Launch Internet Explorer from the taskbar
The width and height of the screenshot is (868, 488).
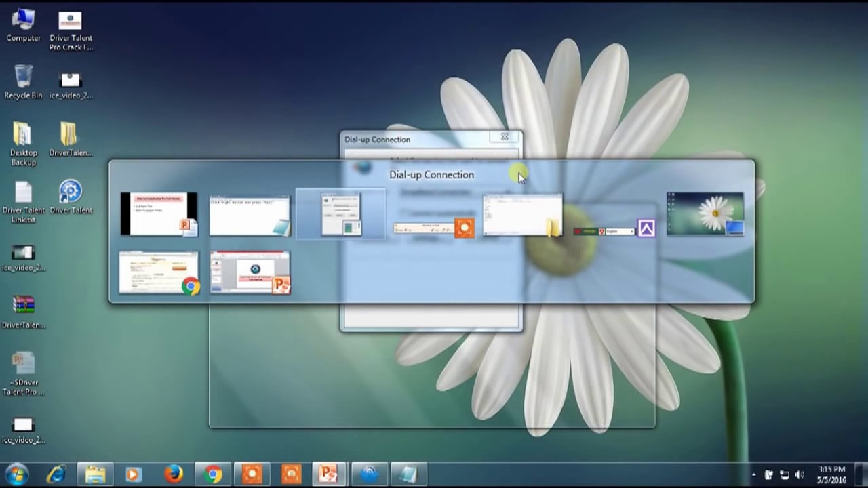56,474
